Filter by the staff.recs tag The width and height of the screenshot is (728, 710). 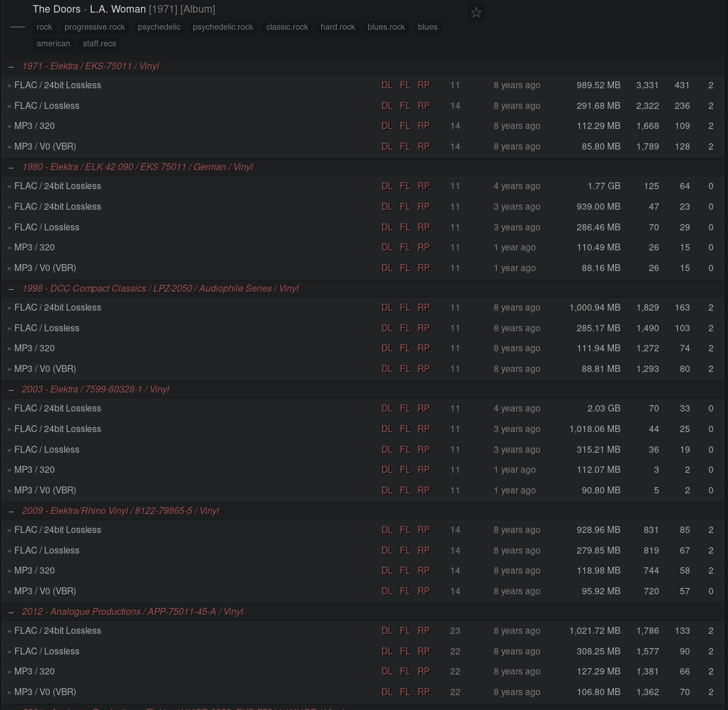click(99, 44)
